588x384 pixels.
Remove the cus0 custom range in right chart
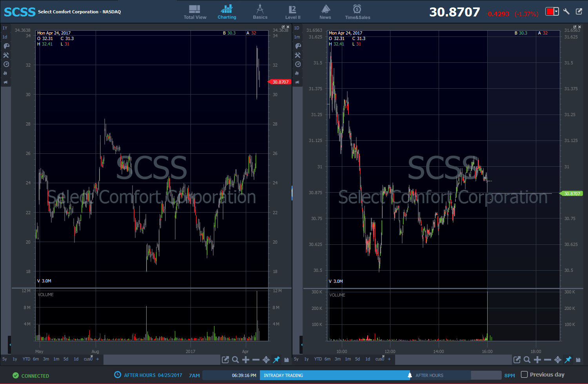383,356
